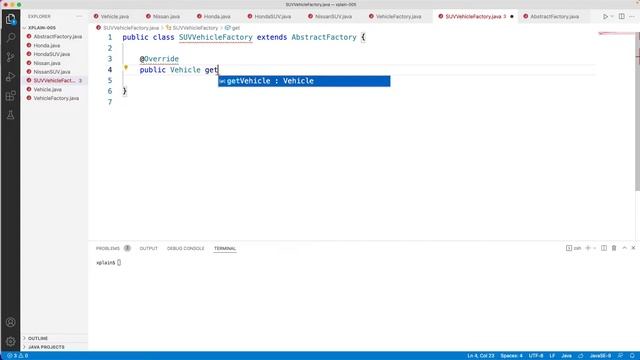Viewport: 640px width, 360px height.
Task: Click the notifications bell in status bar
Action: [x=632, y=356]
